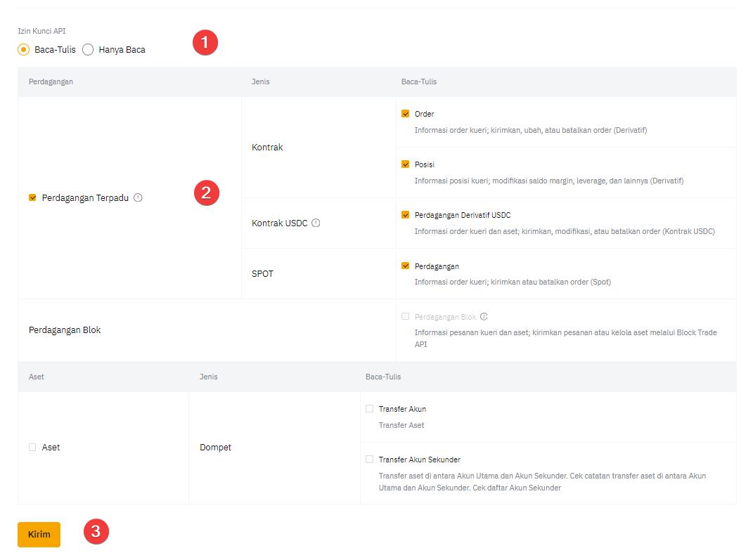This screenshot has width=753, height=560.
Task: Select the Baca-Tulis radio option
Action: pyautogui.click(x=24, y=50)
